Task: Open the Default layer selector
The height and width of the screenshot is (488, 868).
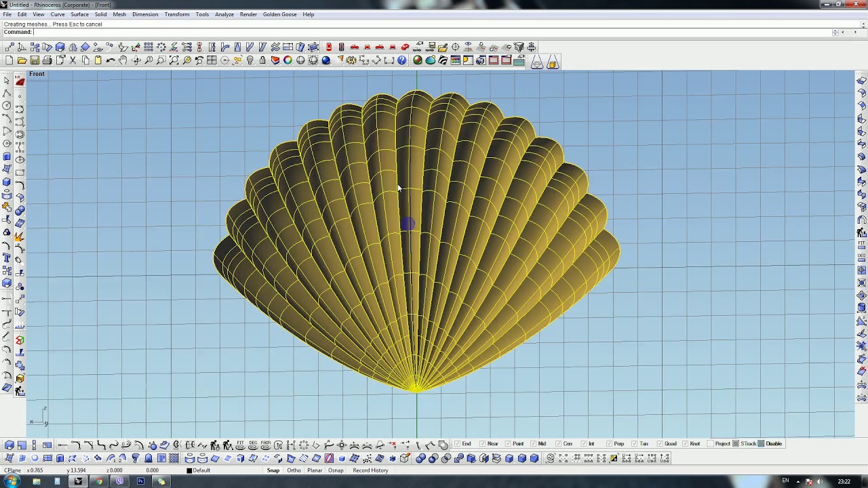Action: 201,470
